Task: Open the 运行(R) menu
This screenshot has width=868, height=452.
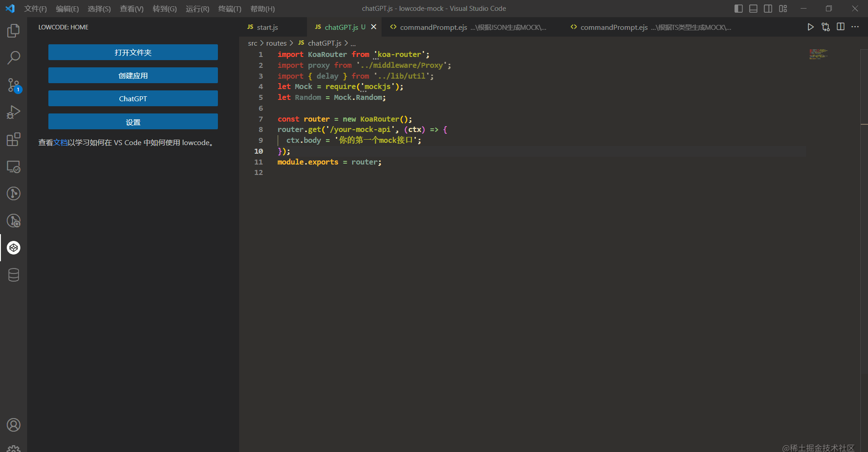Action: click(198, 9)
